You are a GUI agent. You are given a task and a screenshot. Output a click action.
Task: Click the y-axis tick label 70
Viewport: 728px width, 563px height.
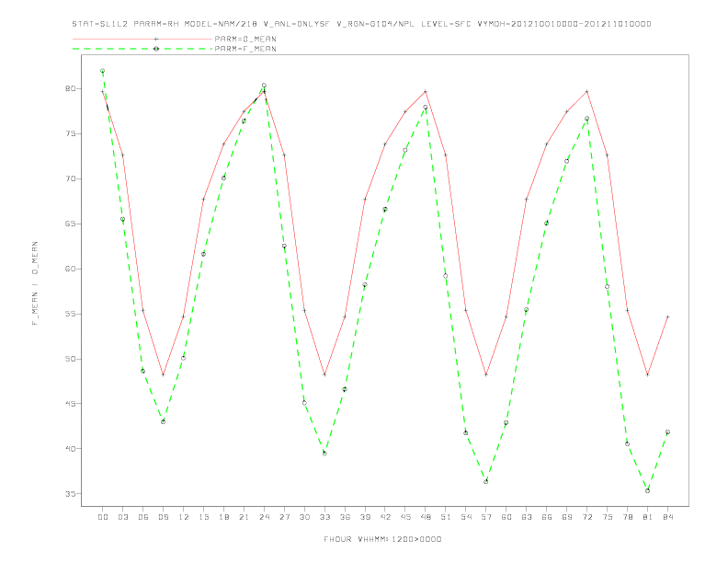pyautogui.click(x=71, y=178)
